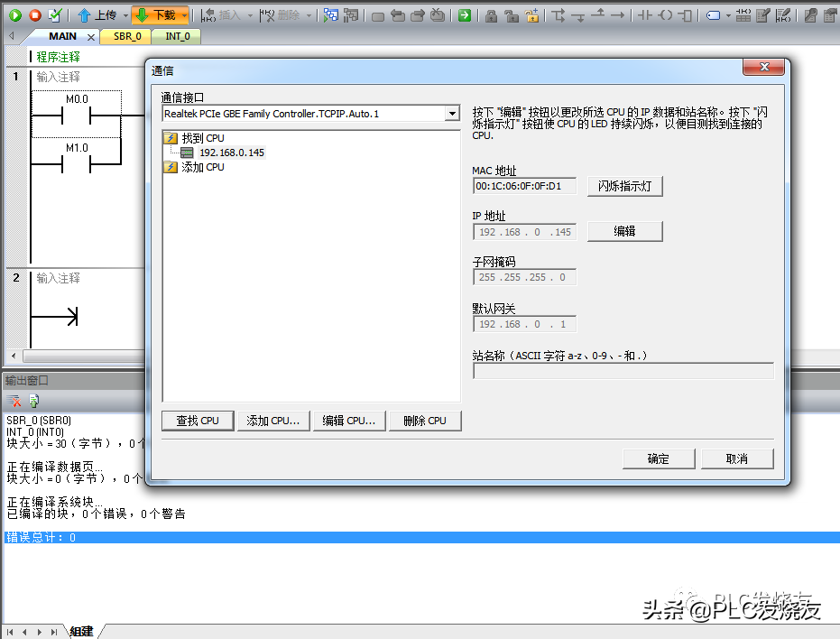Click the 查找 CPU button

[198, 421]
